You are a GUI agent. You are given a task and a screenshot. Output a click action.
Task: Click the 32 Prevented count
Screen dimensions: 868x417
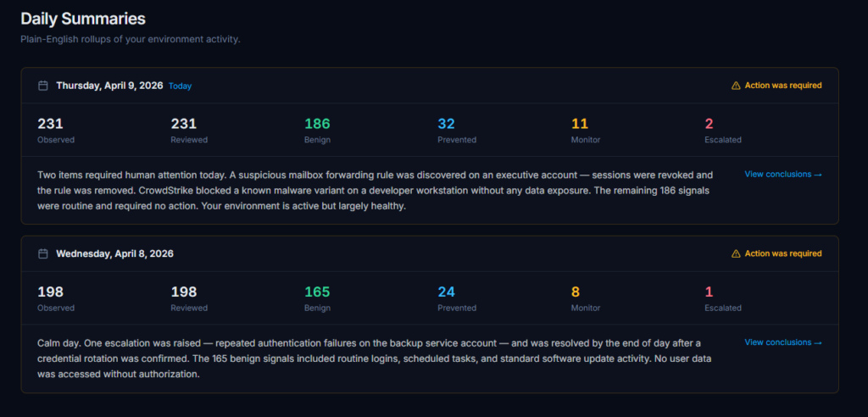click(x=447, y=125)
